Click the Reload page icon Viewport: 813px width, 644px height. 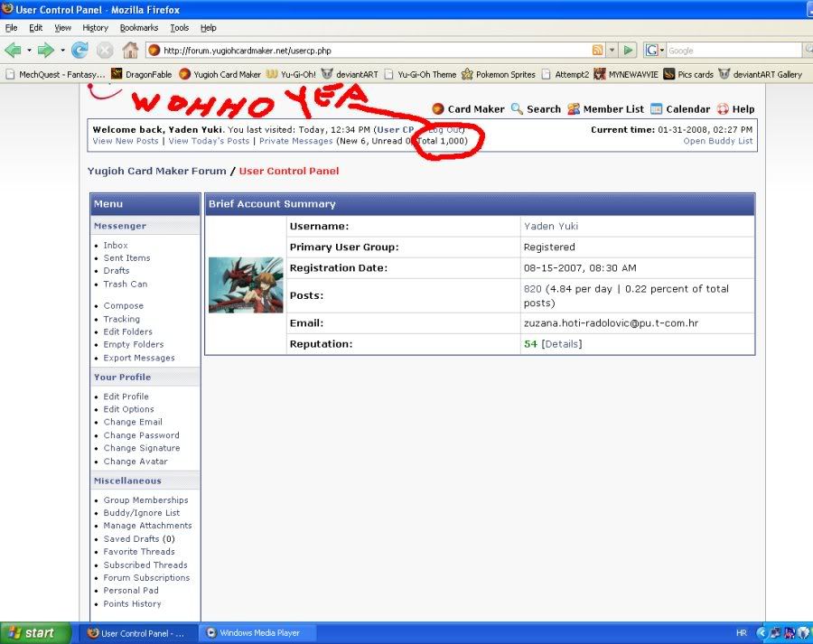click(x=79, y=51)
